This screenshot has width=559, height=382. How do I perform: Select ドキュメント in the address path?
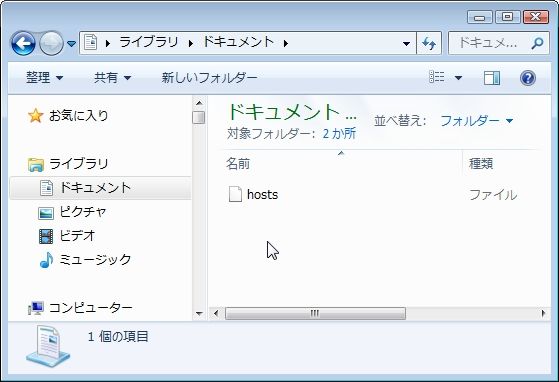pyautogui.click(x=238, y=42)
